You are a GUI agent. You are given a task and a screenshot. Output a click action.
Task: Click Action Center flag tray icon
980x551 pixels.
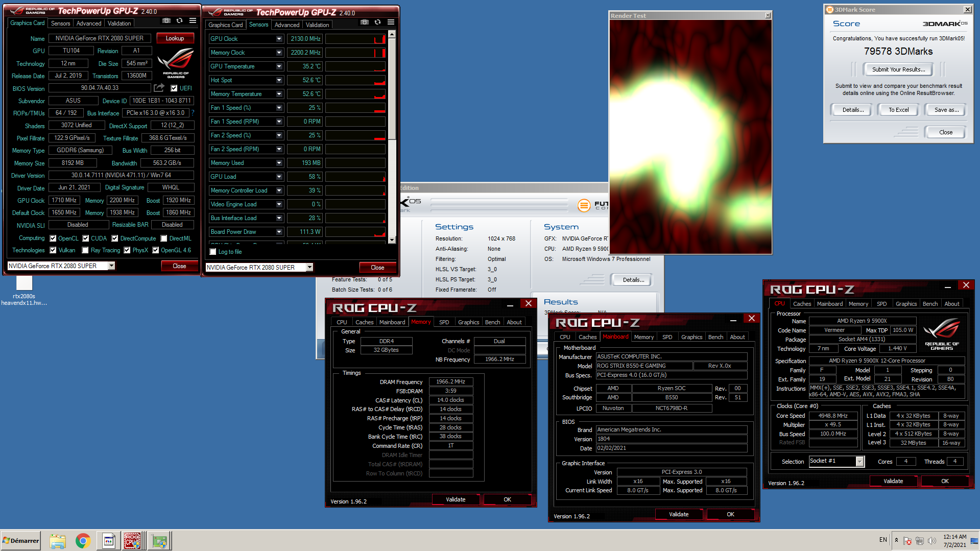tap(907, 541)
